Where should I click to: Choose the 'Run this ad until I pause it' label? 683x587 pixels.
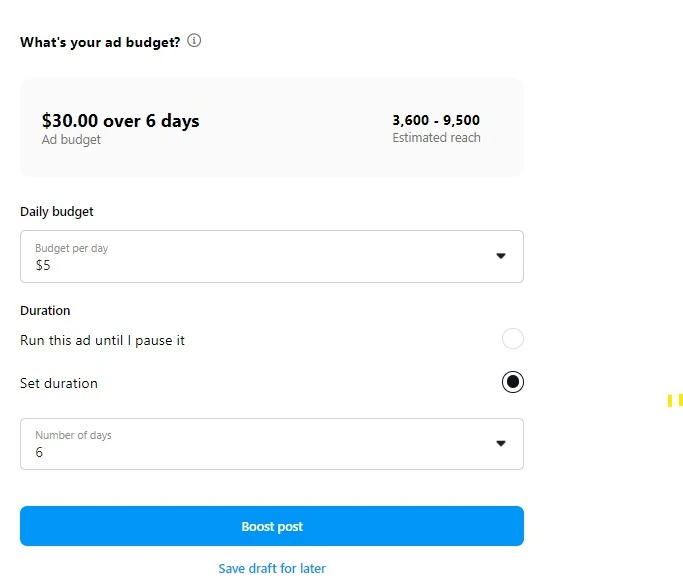(x=102, y=340)
